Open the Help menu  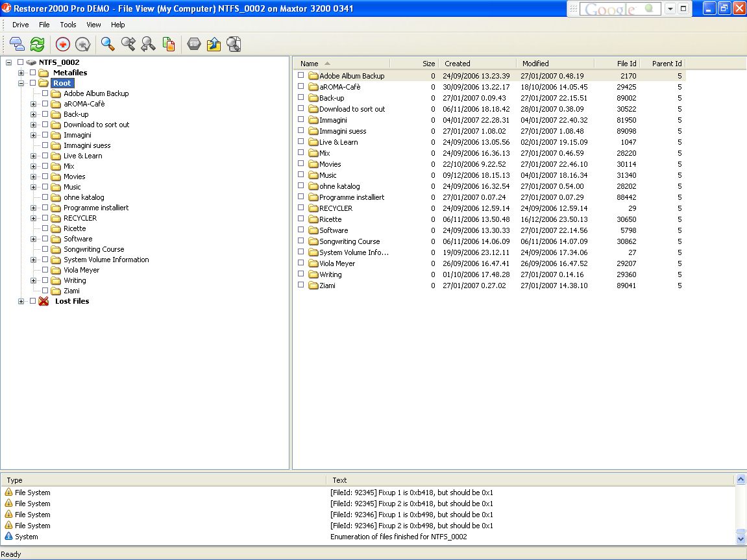pyautogui.click(x=117, y=25)
